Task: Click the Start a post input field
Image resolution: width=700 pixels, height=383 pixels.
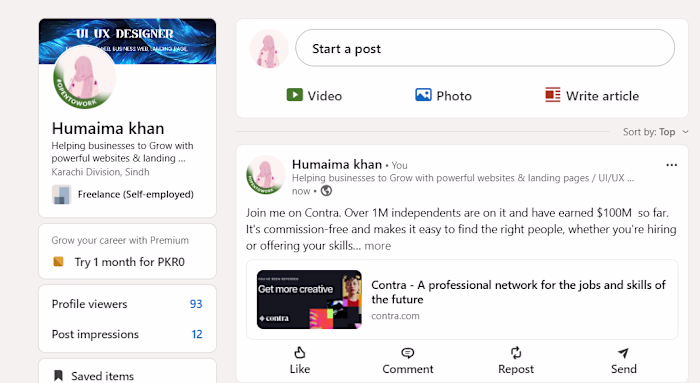Action: 485,48
